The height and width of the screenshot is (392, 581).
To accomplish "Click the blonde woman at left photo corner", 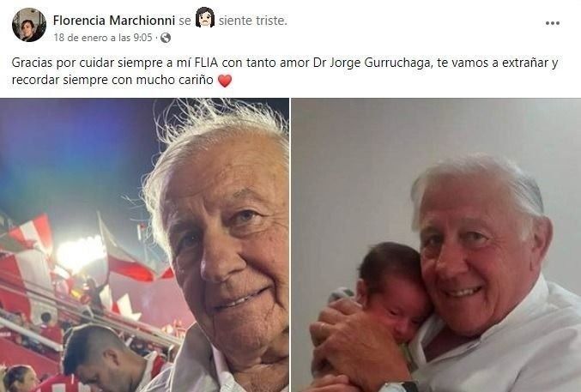I will point(19,378).
